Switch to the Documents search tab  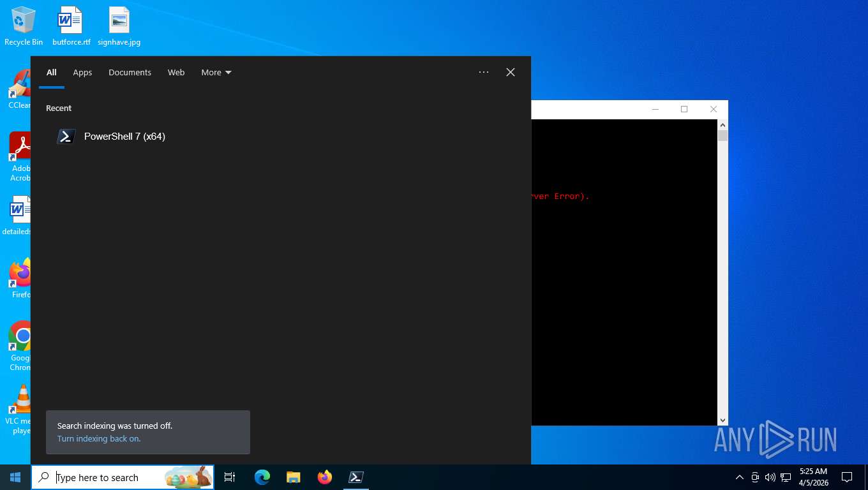click(x=130, y=73)
